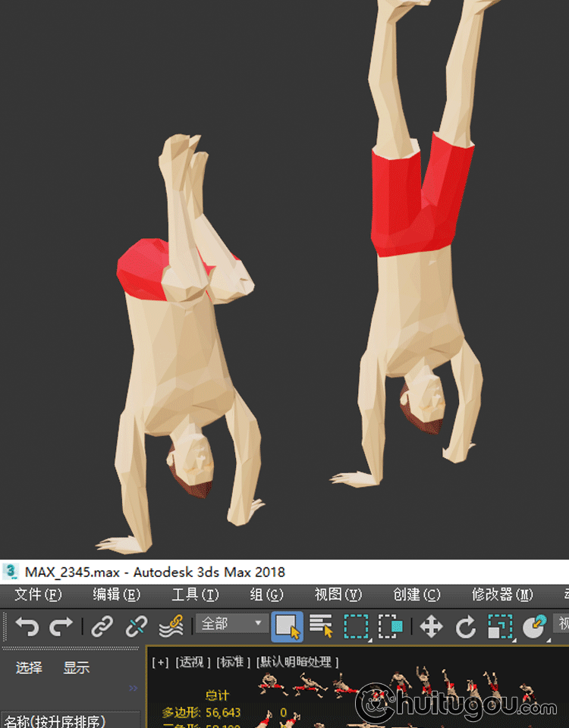569x728 pixels.
Task: Open the 显示 tab in scene explorer
Action: pyautogui.click(x=77, y=667)
